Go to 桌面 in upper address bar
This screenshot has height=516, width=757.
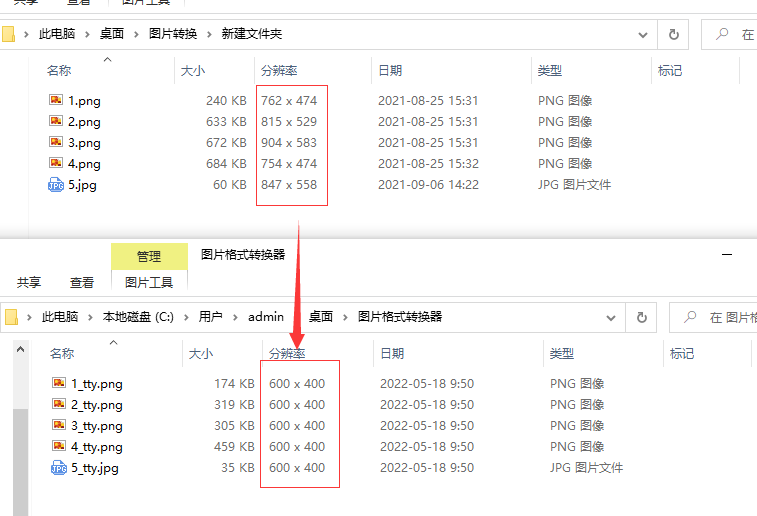tap(112, 34)
